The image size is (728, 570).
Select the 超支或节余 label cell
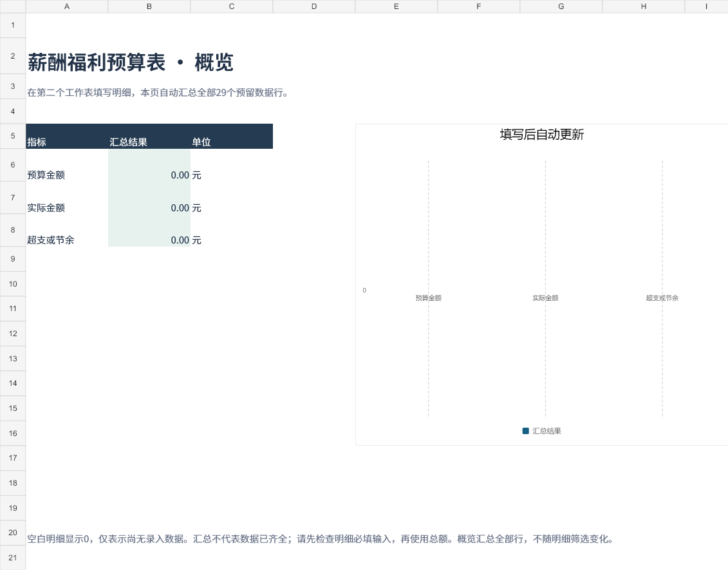(67, 230)
